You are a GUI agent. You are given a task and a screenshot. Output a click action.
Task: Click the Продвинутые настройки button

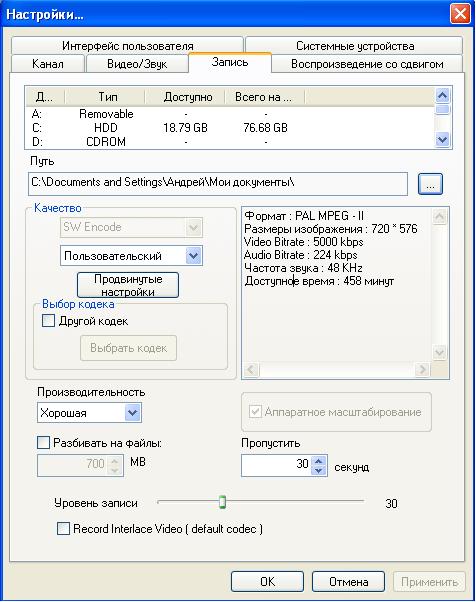[128, 285]
